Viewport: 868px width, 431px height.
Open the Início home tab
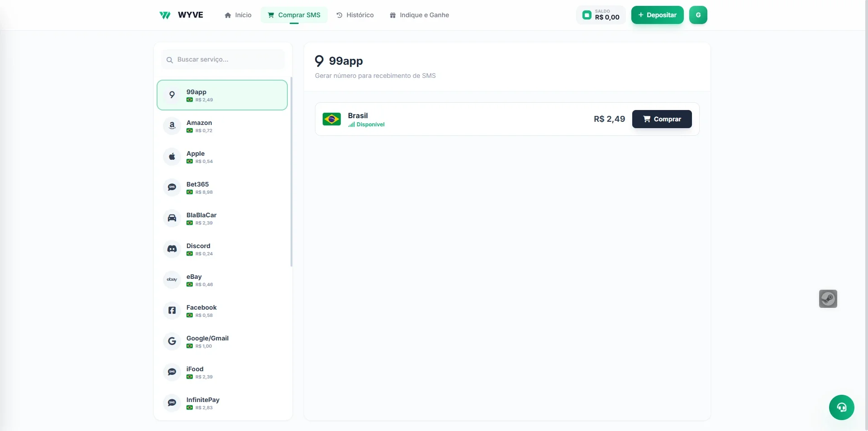[x=238, y=15]
